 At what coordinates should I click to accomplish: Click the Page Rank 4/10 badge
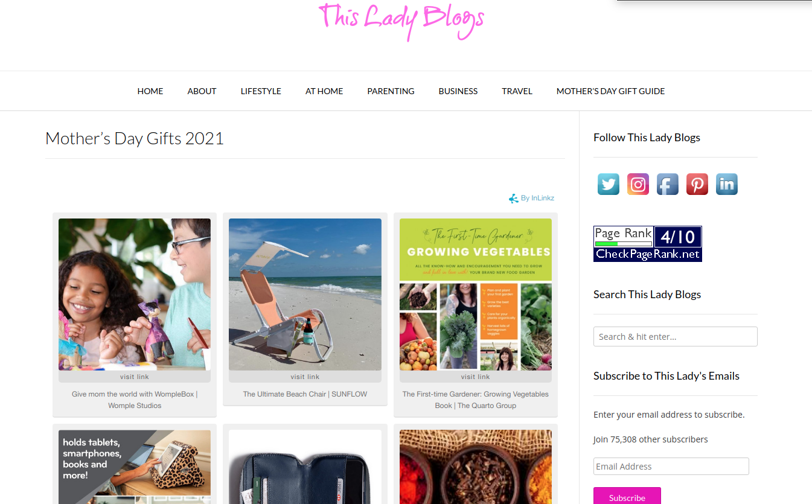[647, 244]
